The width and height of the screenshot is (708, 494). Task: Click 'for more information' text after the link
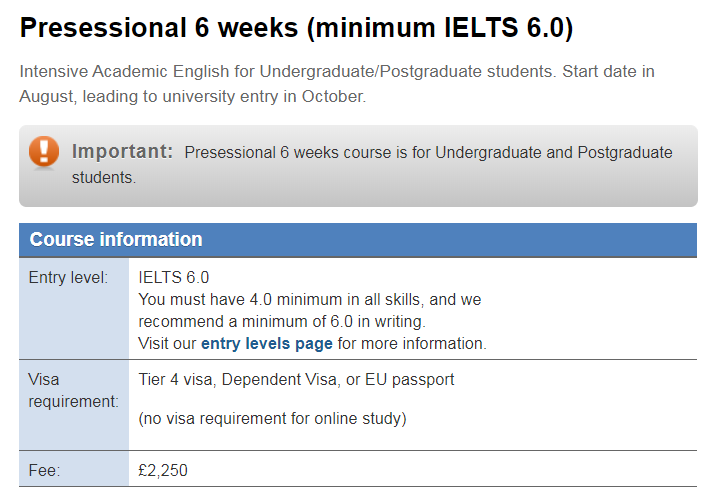click(x=412, y=344)
